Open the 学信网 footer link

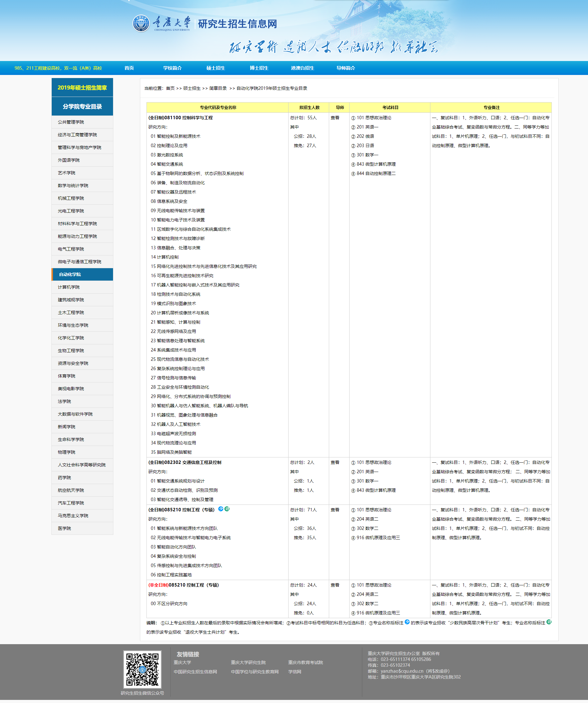295,672
